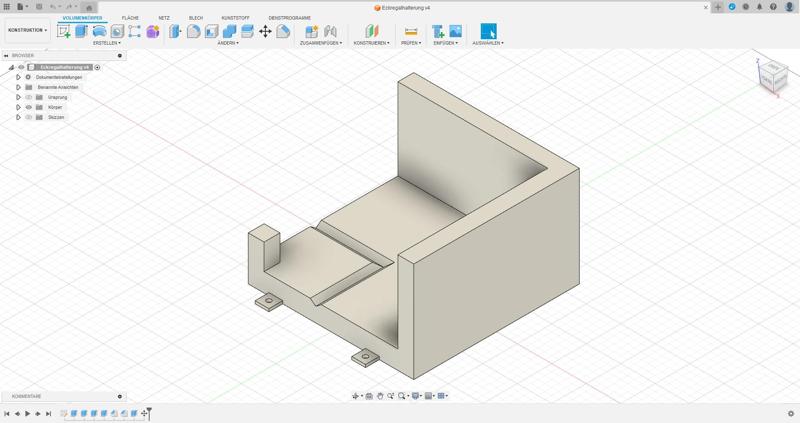Click the notifications bell icon
This screenshot has width=800, height=423.
tap(760, 7)
